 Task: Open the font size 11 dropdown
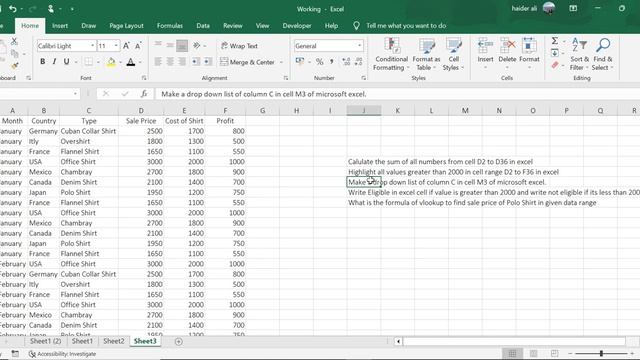(116, 46)
